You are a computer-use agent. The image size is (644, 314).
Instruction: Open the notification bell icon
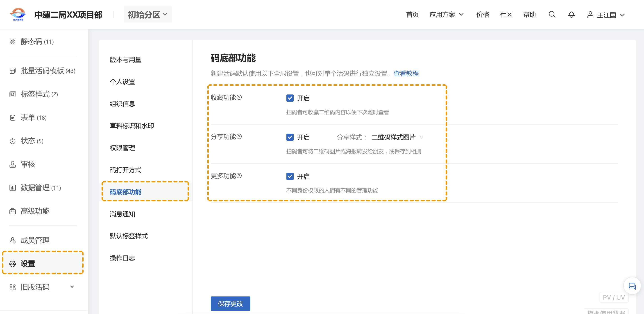pos(571,14)
